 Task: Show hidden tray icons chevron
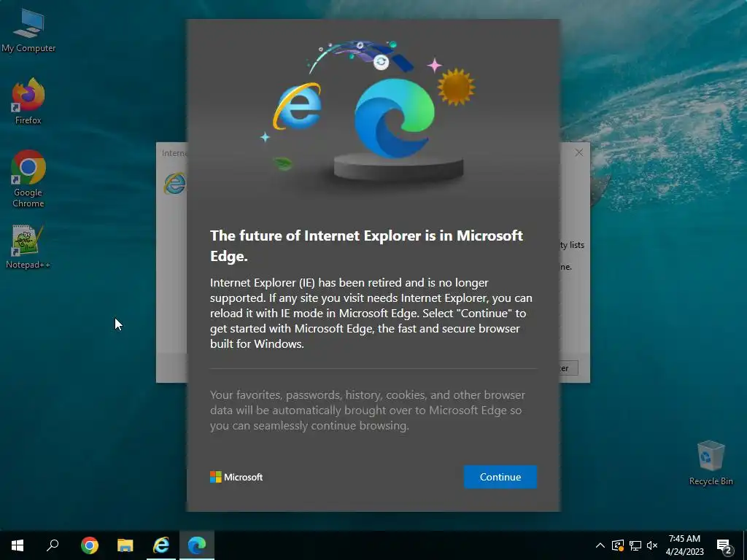(600, 545)
